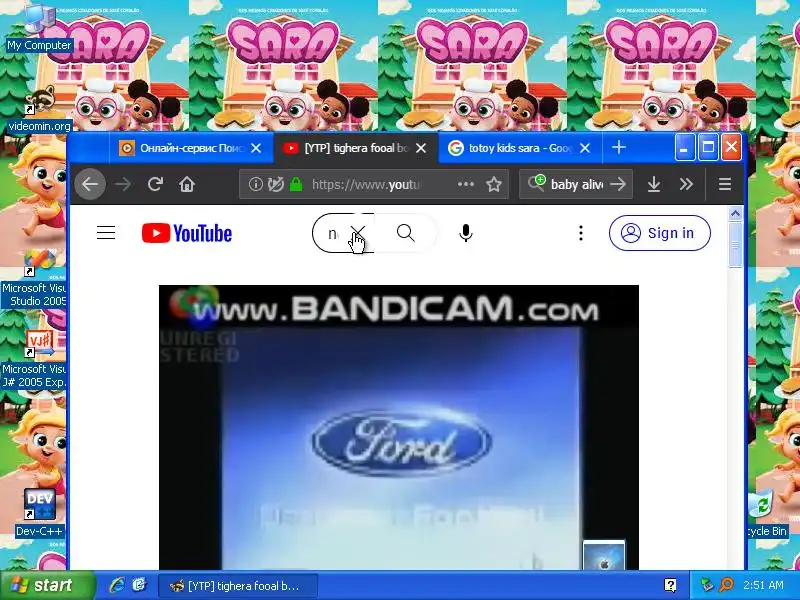The image size is (800, 600).
Task: Go back with the browser back arrow
Action: (90, 184)
